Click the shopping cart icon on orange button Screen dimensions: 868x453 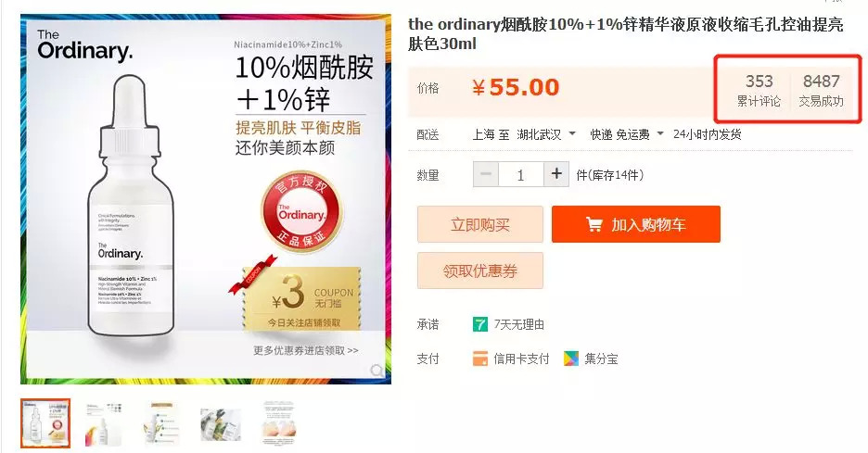[x=594, y=224]
